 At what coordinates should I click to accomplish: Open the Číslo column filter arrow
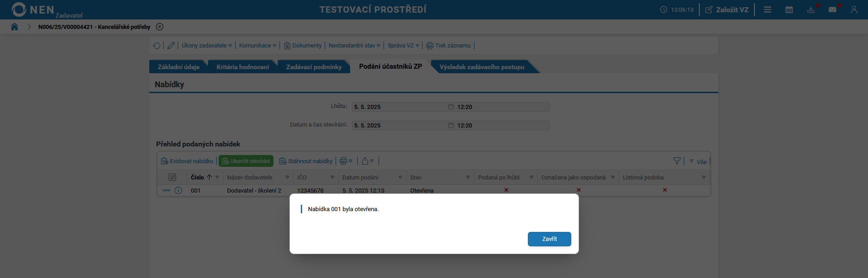click(x=218, y=178)
